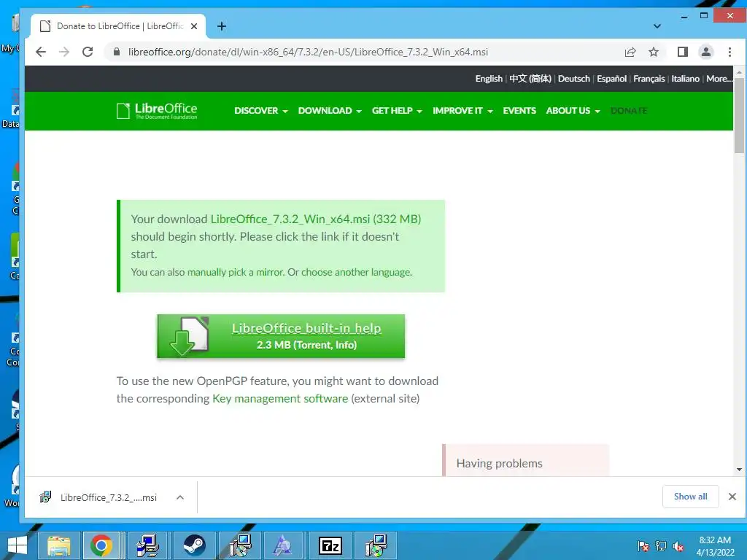The width and height of the screenshot is (747, 560).
Task: Close the Donate to LibreOffice tab
Action: click(194, 26)
